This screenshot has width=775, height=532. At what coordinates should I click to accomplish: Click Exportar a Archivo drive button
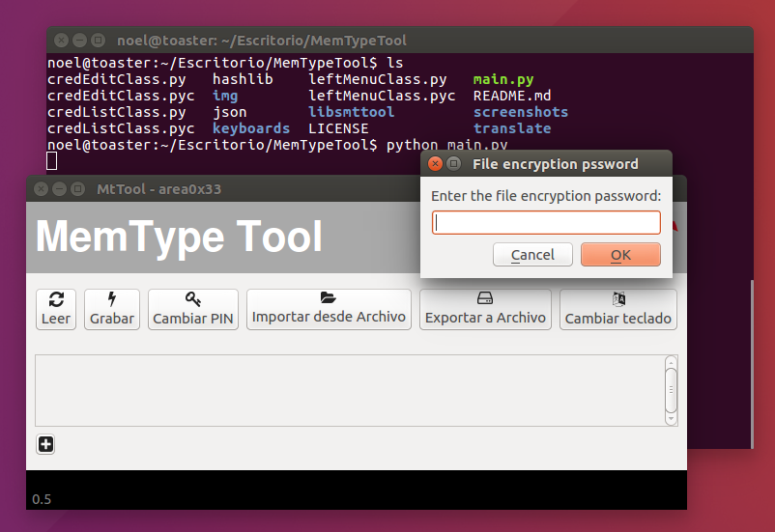coord(485,309)
